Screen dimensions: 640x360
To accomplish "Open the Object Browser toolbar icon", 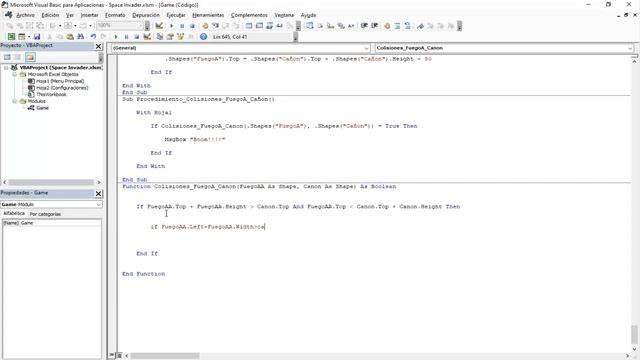I will pos(180,37).
